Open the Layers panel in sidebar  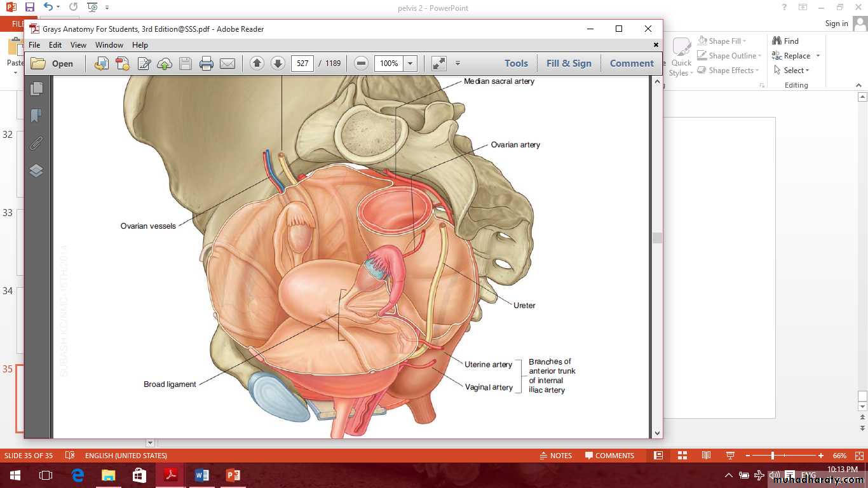coord(36,170)
